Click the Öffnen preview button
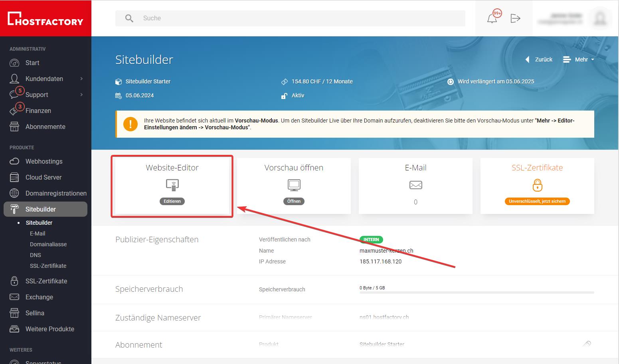This screenshot has height=364, width=619. coord(294,201)
